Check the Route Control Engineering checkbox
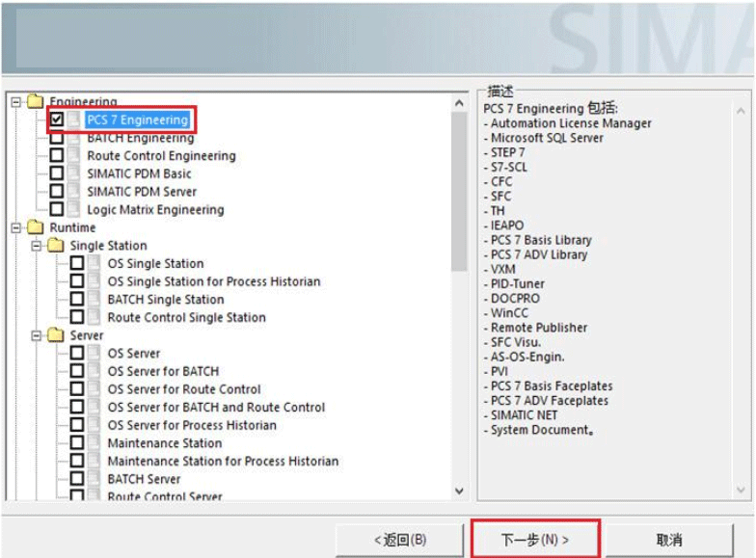Screen dimensions: 756x558 click(56, 155)
